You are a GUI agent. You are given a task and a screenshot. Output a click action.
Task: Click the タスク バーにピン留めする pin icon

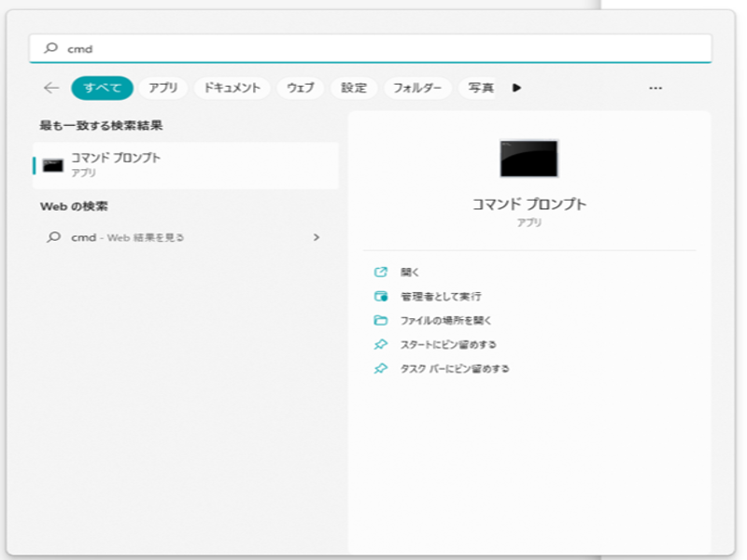point(380,369)
